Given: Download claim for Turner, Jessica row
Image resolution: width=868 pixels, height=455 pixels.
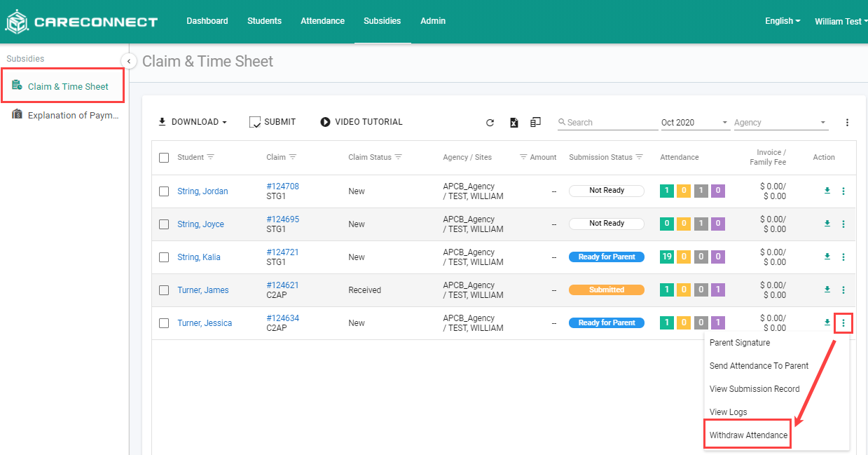Looking at the screenshot, I should [827, 322].
